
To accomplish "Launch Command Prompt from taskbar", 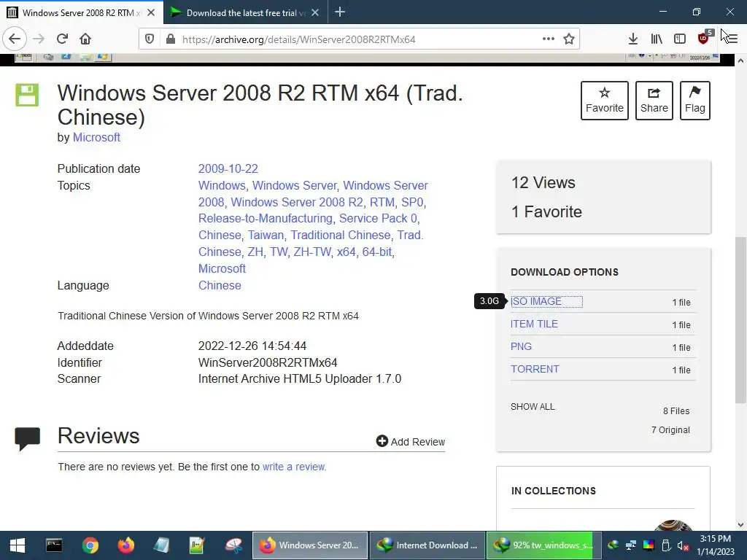I will (54, 545).
